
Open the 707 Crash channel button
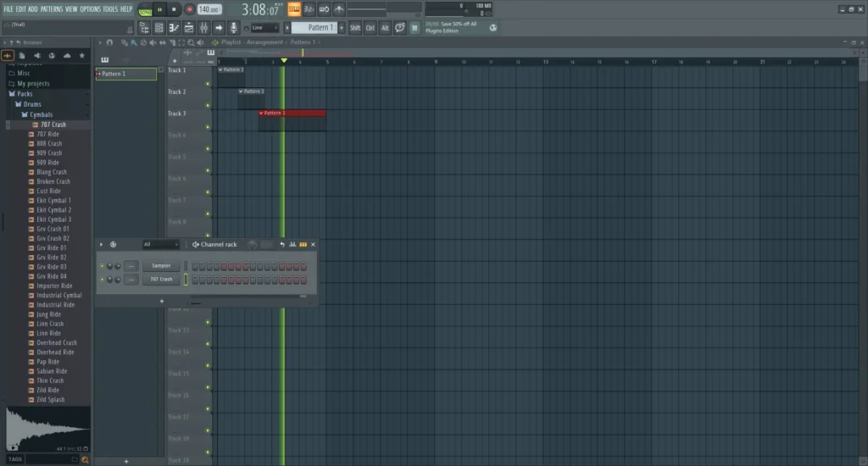tap(161, 280)
